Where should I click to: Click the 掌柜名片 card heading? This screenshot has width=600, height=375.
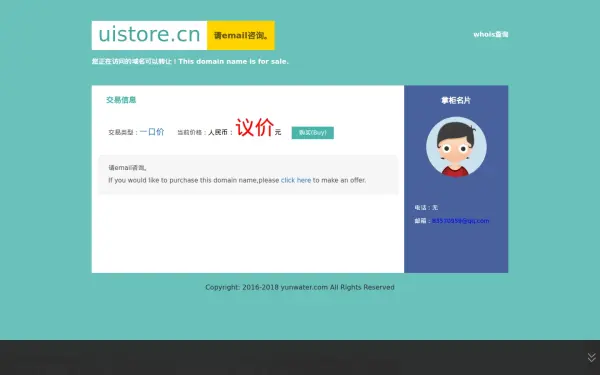456,100
